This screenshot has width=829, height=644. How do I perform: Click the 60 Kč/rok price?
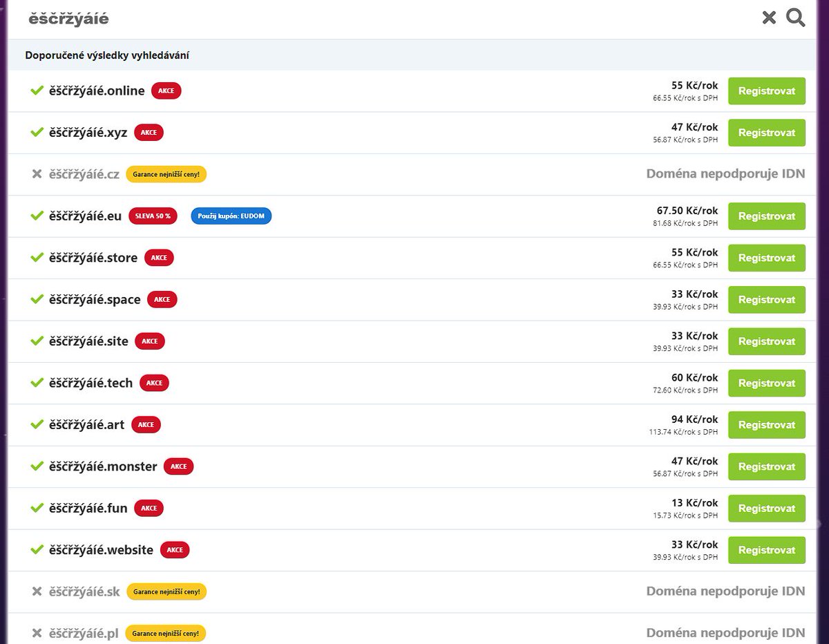[x=695, y=378]
